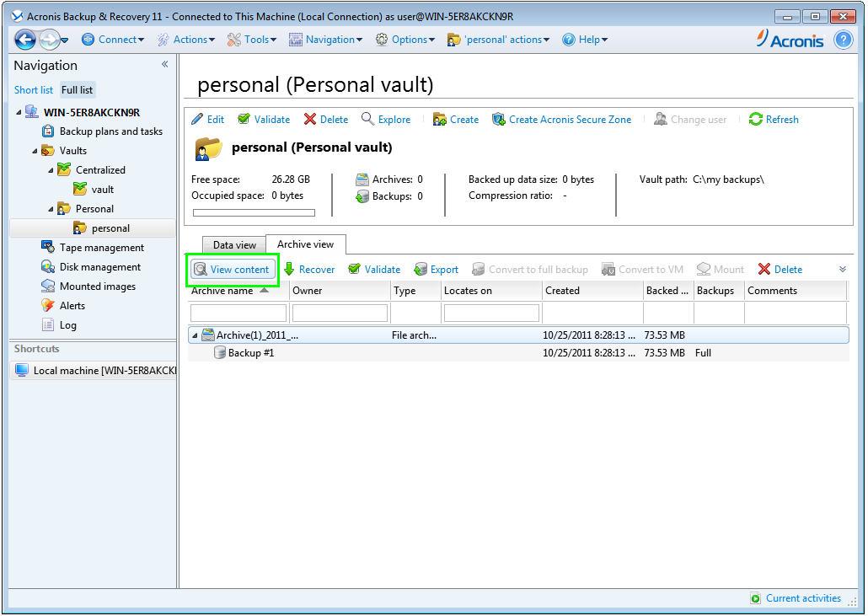
Task: Open the Navigation menu
Action: pos(326,40)
